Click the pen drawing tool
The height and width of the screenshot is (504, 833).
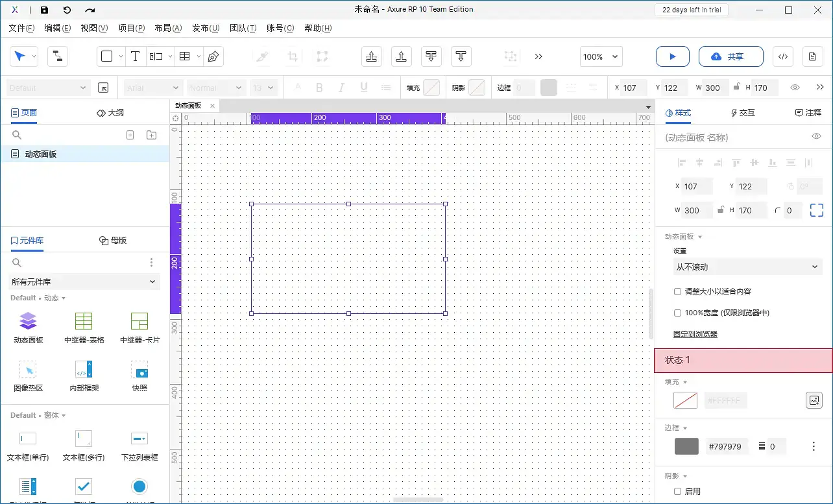(213, 56)
